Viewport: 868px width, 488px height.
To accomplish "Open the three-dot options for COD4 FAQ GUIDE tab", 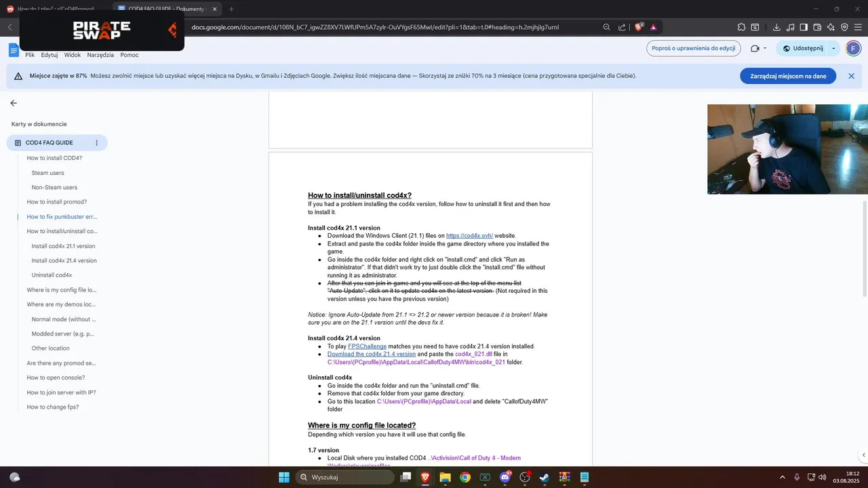I will [x=96, y=143].
